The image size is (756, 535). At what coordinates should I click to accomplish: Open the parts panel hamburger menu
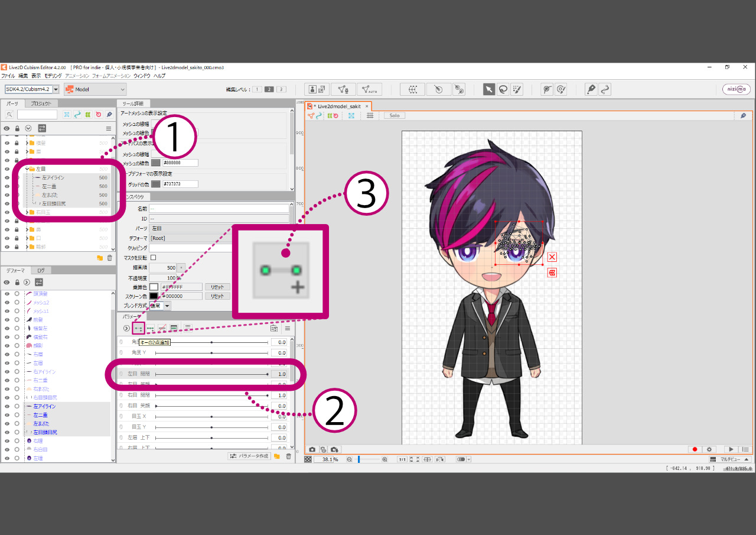click(x=108, y=128)
